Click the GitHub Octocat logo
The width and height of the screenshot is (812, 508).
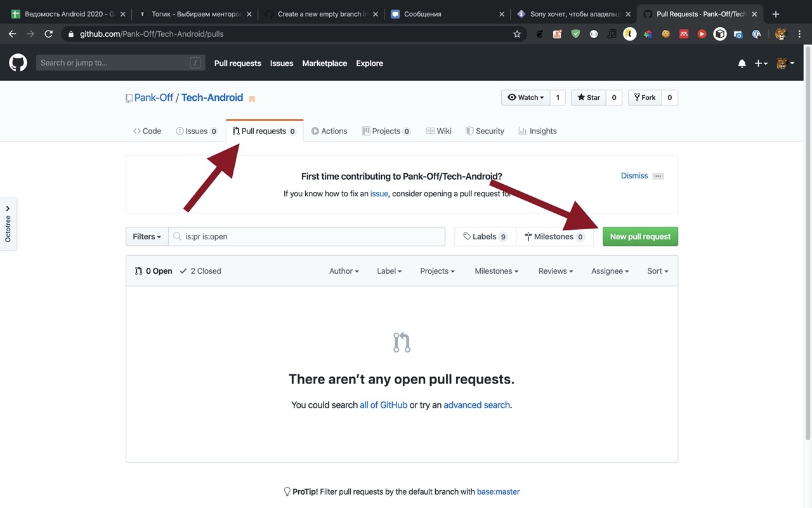click(x=18, y=63)
